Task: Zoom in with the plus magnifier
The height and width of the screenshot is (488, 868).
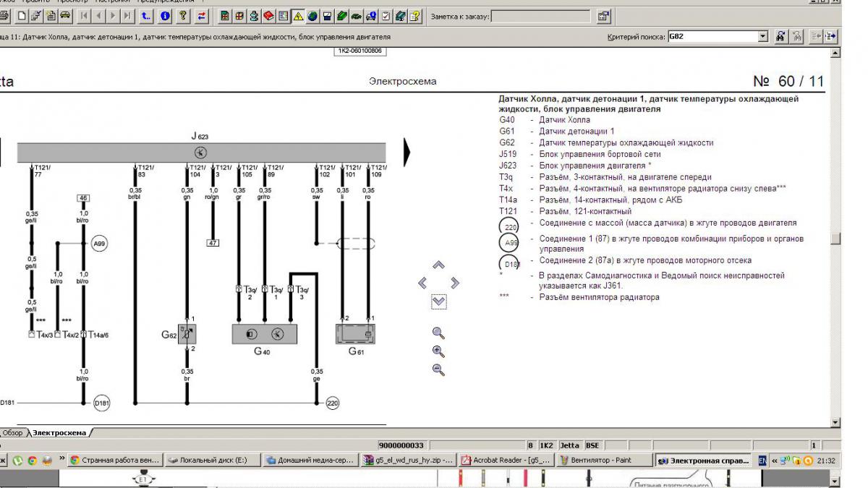Action: pyautogui.click(x=438, y=351)
